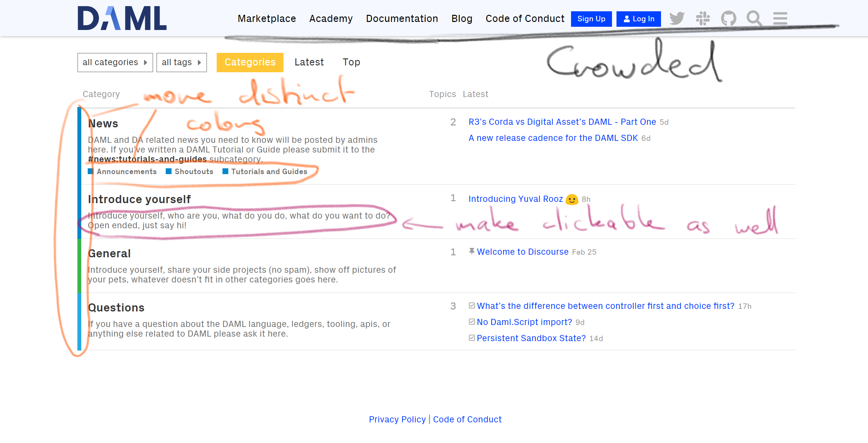The width and height of the screenshot is (868, 443).
Task: Click the Latest column header
Action: click(x=476, y=94)
